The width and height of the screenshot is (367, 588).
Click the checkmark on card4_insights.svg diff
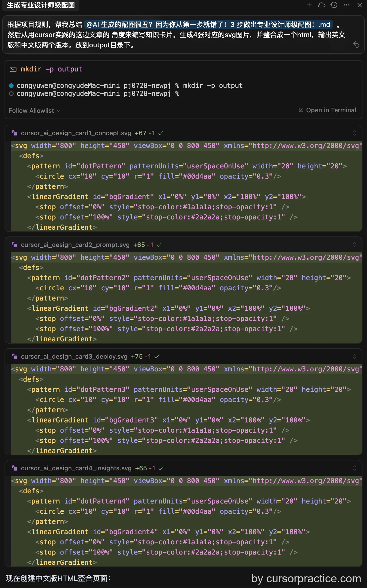[x=161, y=468]
